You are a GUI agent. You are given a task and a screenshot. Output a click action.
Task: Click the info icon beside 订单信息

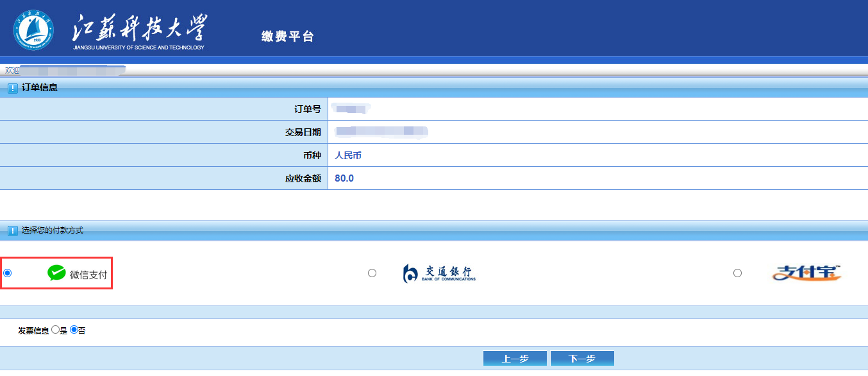point(12,88)
